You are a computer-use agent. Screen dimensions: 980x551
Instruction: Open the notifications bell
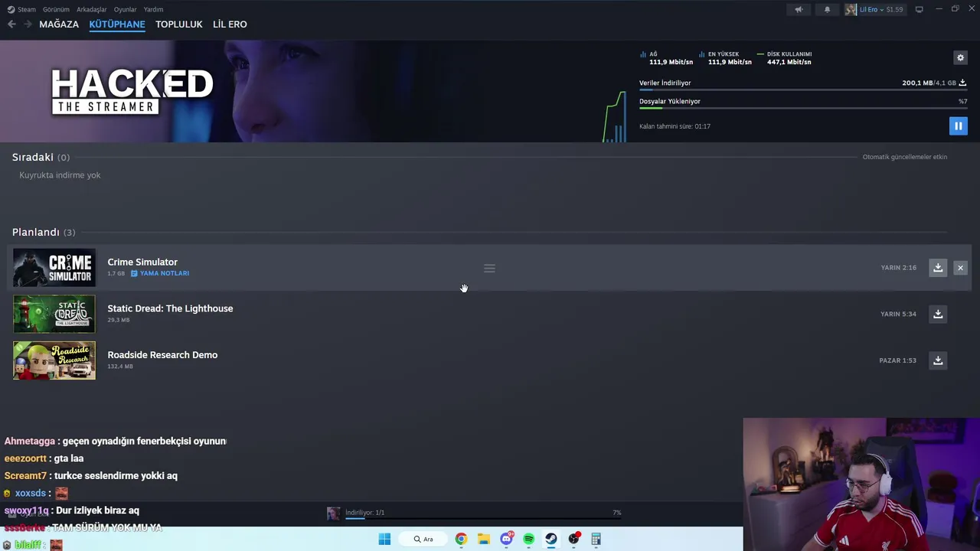coord(827,9)
